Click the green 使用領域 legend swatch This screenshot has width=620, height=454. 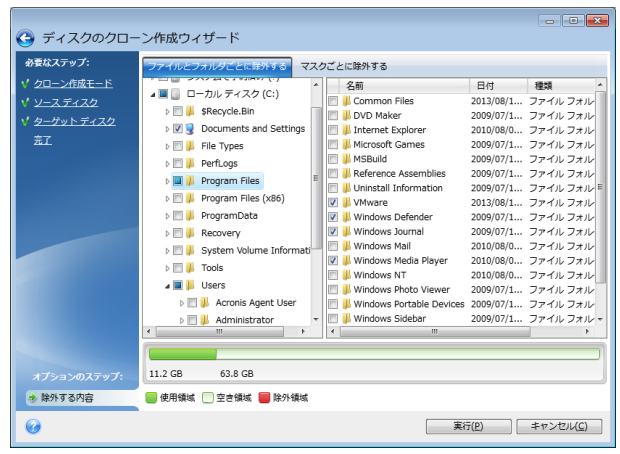(151, 397)
